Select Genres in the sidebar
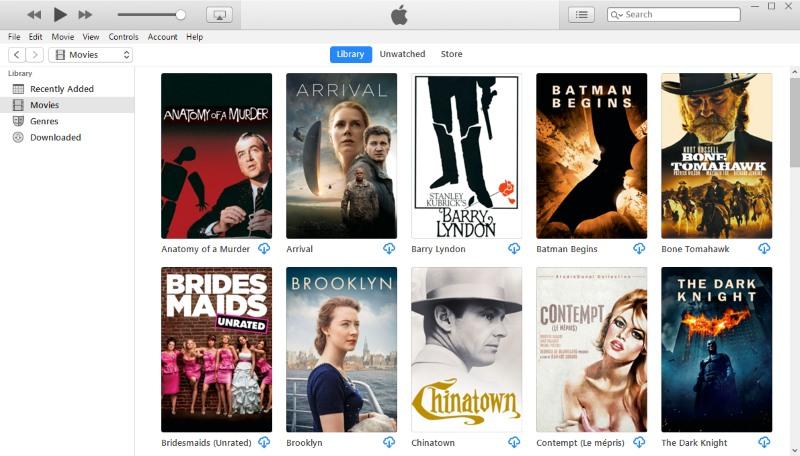 67,121
